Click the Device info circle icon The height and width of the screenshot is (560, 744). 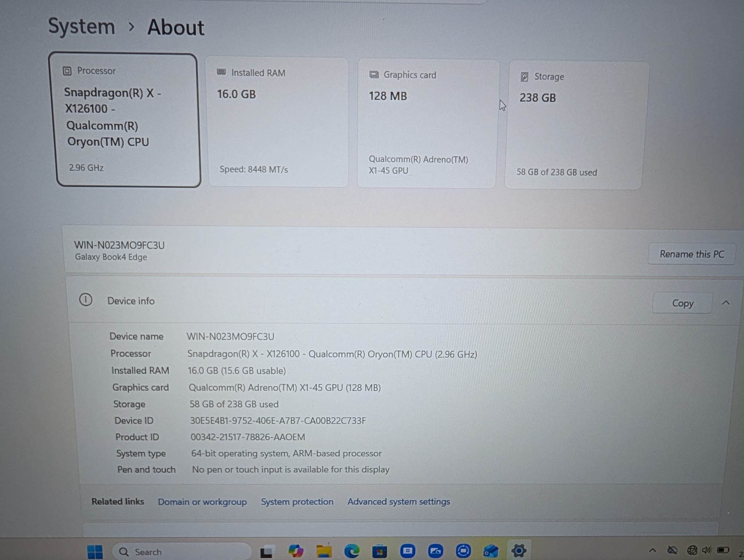(x=86, y=300)
